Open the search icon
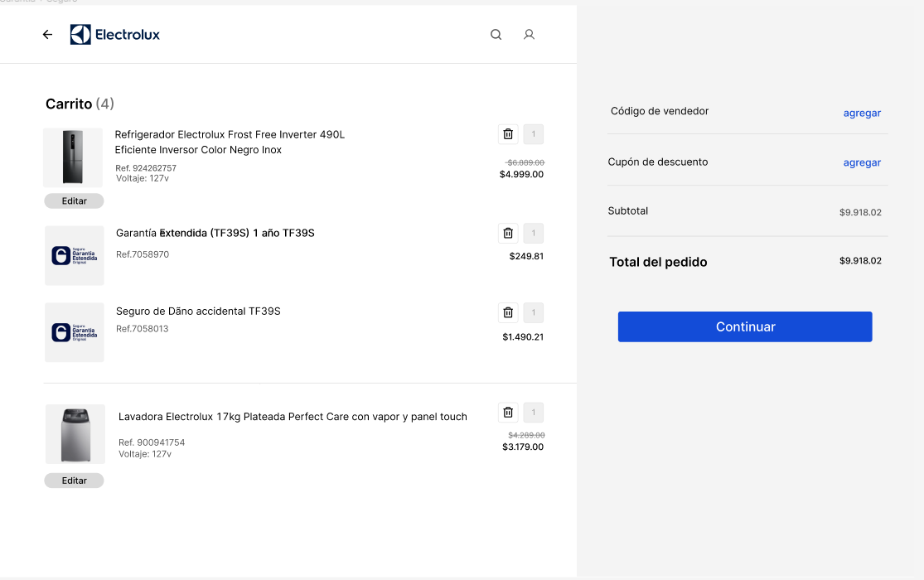Viewport: 924px width, 580px height. pyautogui.click(x=496, y=34)
